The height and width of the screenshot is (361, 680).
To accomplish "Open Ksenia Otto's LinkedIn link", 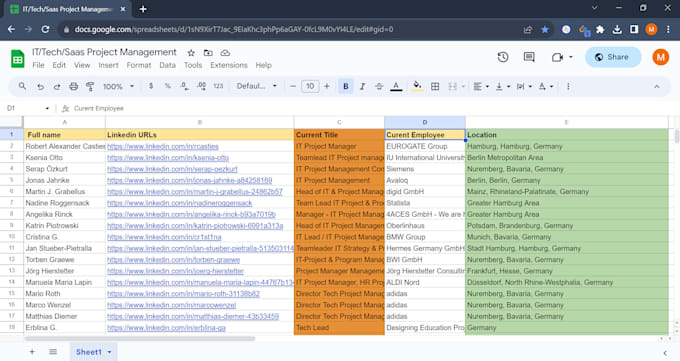I will 168,158.
